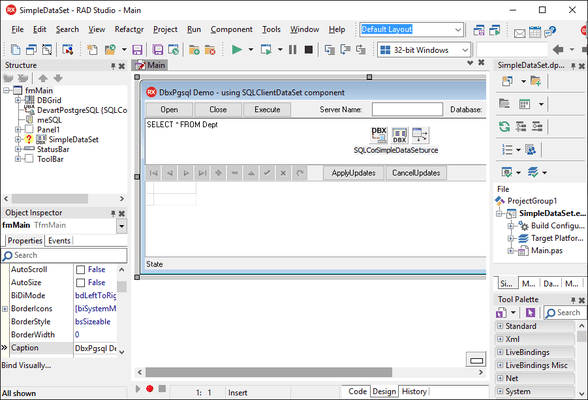Click the Save icon in toolbar
Image resolution: width=588 pixels, height=400 pixels.
pyautogui.click(x=137, y=49)
